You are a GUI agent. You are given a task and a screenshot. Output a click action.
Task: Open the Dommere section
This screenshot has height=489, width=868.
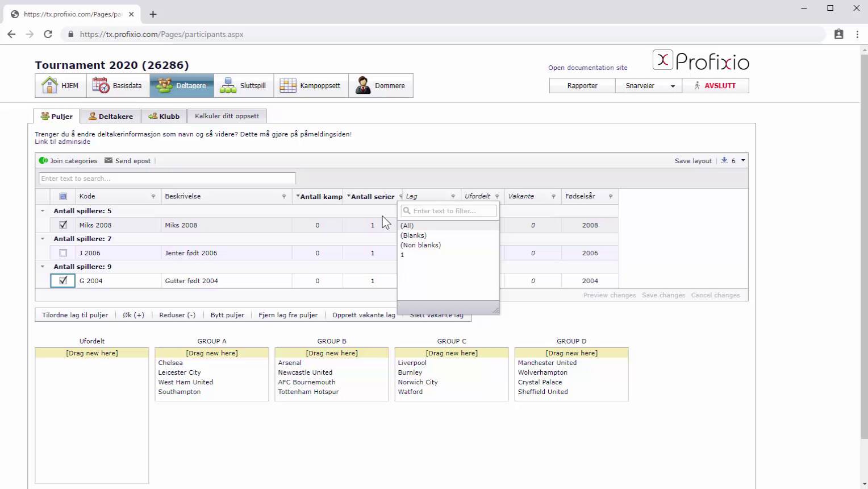pyautogui.click(x=381, y=86)
